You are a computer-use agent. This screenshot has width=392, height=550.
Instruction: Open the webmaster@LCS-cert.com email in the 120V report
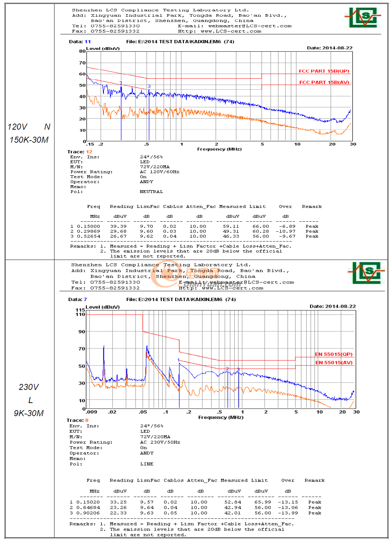[x=250, y=26]
